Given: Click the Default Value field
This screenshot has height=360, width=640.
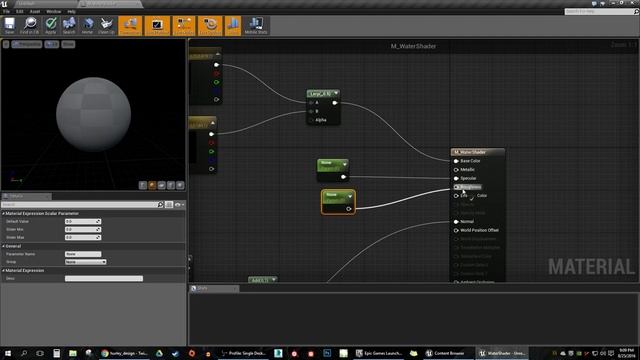Looking at the screenshot, I should click(x=83, y=221).
